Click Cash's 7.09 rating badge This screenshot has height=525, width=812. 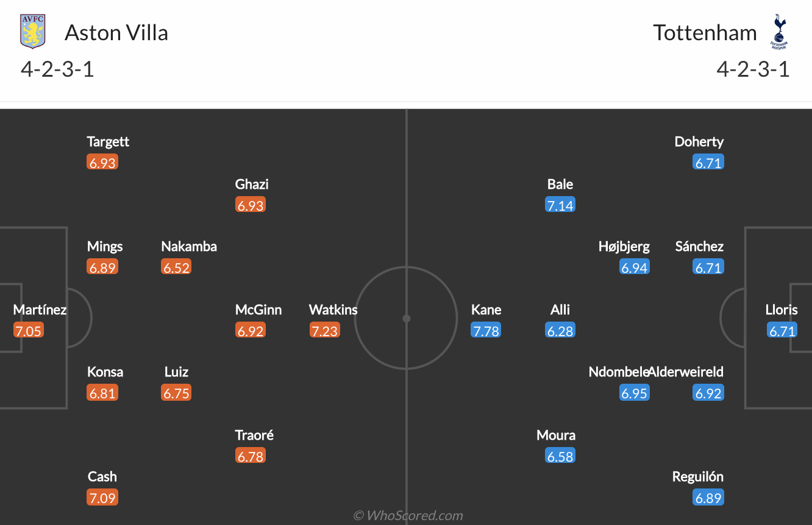click(x=102, y=498)
